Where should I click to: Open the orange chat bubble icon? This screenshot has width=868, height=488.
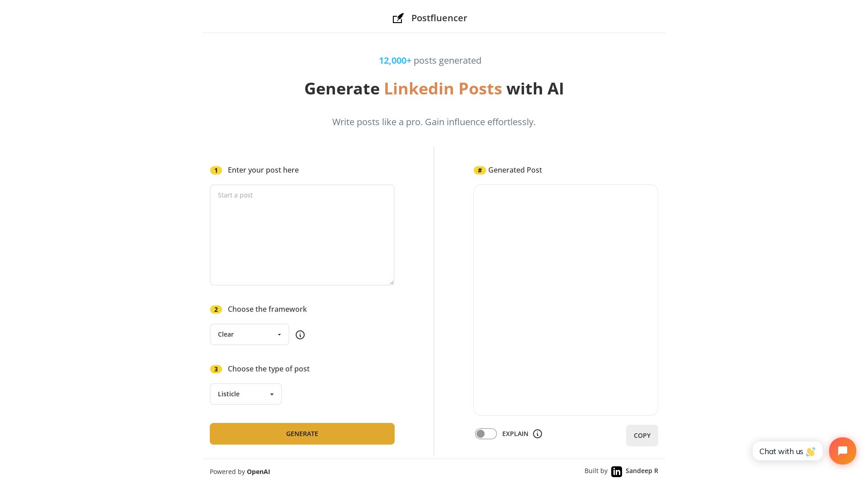(x=842, y=451)
